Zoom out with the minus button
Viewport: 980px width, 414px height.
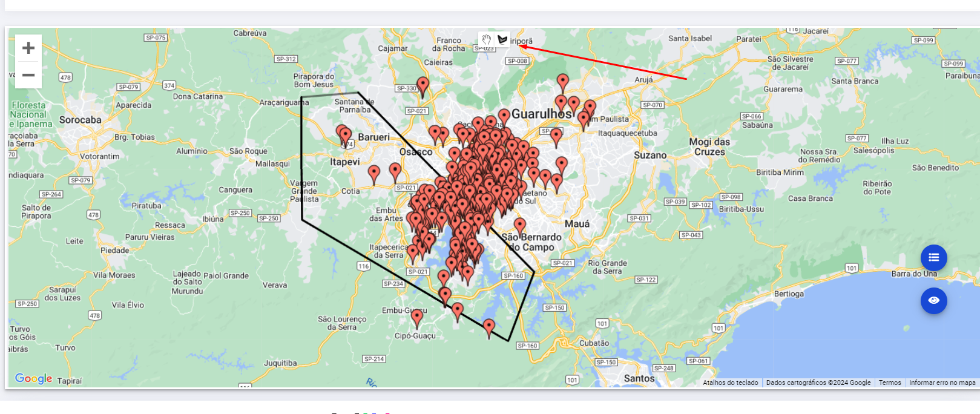(28, 75)
